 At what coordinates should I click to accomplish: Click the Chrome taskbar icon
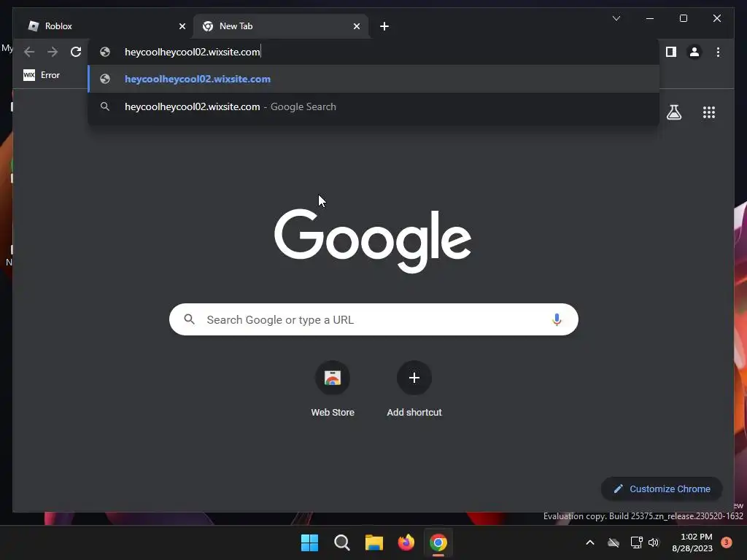[438, 542]
